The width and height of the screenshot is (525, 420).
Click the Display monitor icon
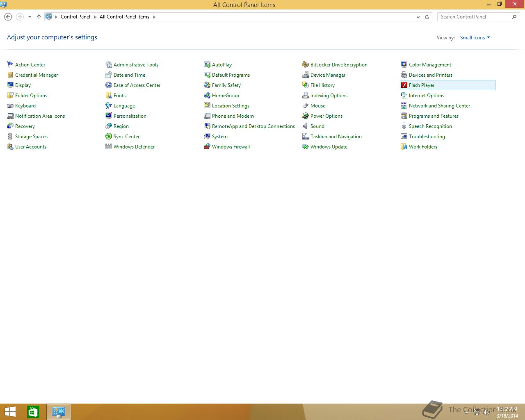click(10, 85)
